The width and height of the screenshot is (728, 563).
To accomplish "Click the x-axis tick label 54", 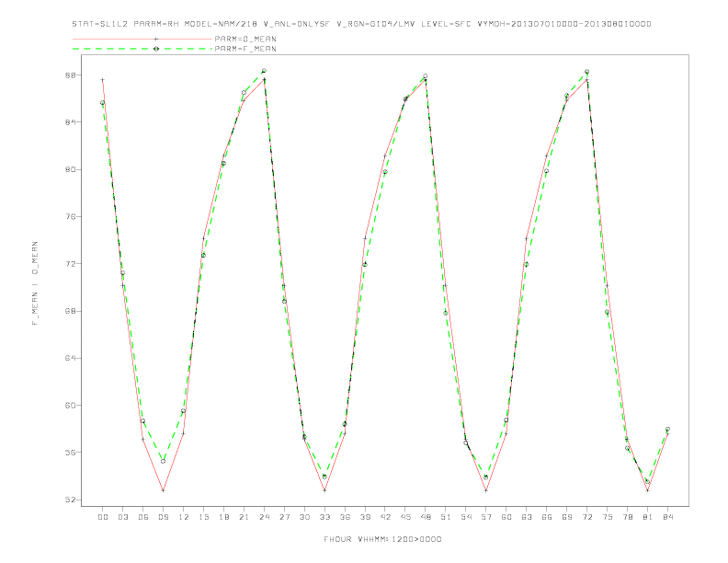I will click(466, 517).
